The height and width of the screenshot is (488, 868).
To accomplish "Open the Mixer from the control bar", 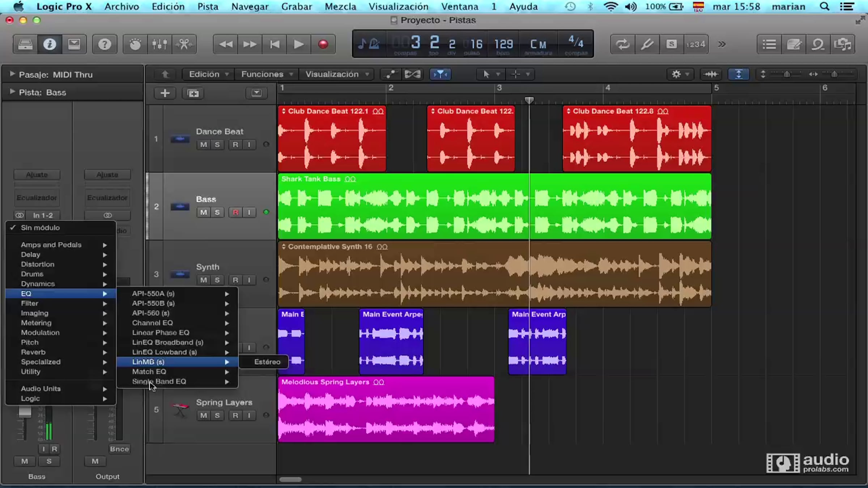I will tap(159, 44).
